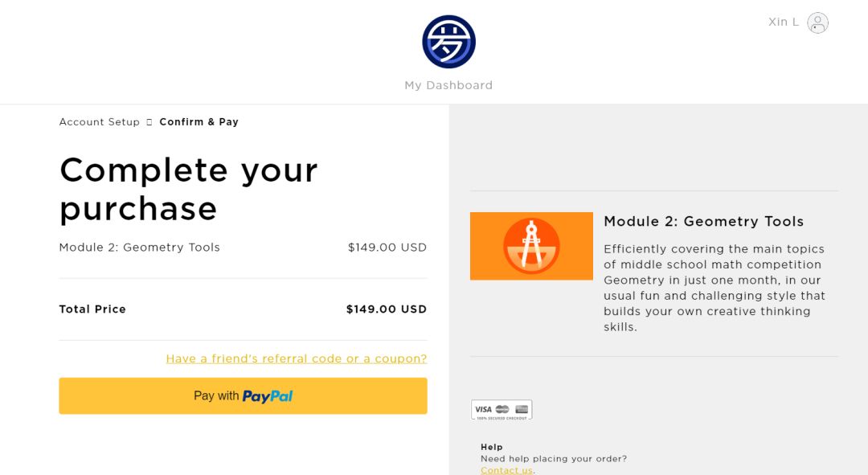Click the breadcrumb separator icon
The image size is (868, 475).
149,122
